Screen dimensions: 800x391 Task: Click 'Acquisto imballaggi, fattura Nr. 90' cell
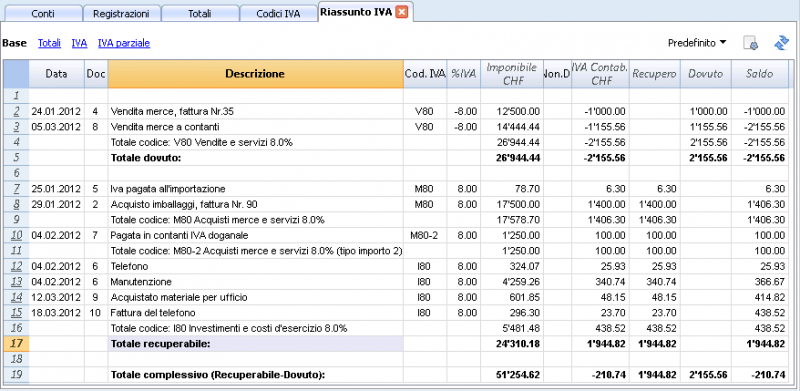(x=255, y=204)
